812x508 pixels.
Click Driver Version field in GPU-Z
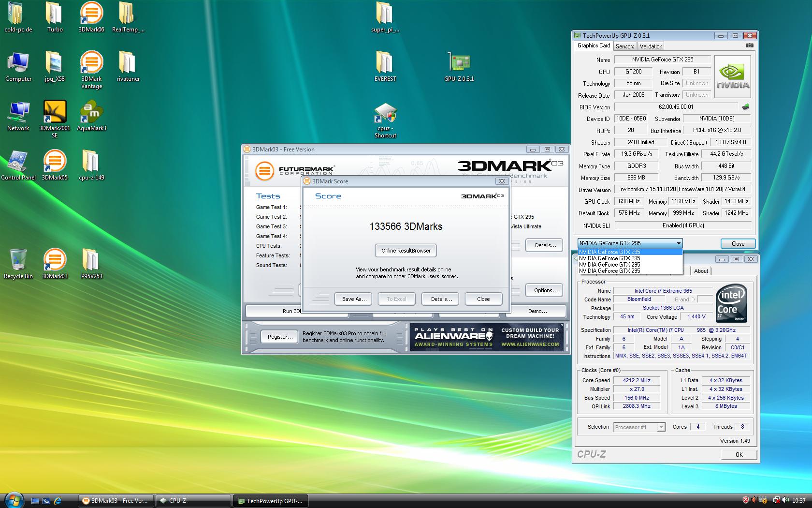(683, 189)
